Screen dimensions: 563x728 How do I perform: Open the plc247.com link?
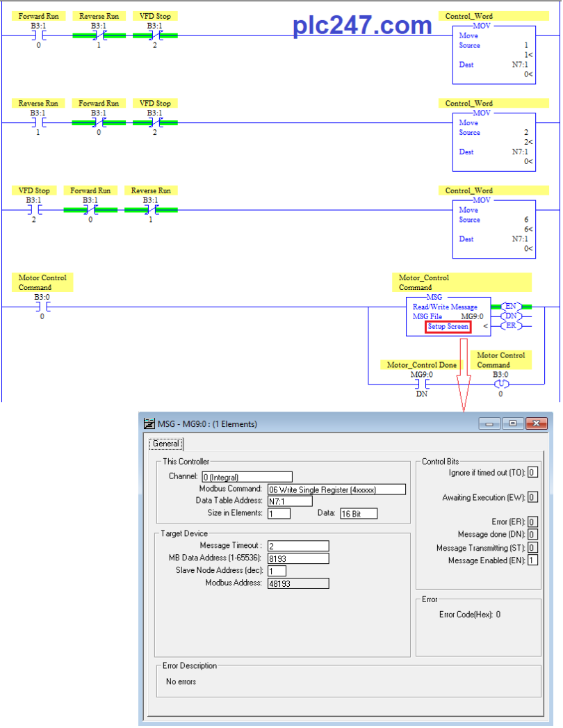click(361, 25)
